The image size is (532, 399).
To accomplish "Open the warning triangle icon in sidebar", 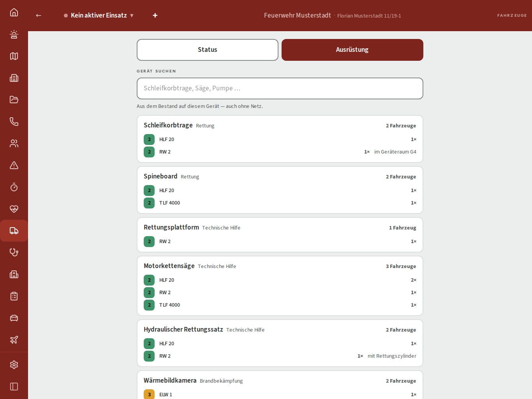I will coord(14,165).
